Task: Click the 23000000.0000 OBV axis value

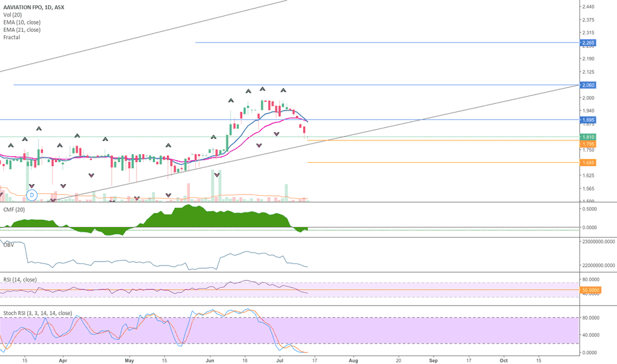Action: click(598, 242)
